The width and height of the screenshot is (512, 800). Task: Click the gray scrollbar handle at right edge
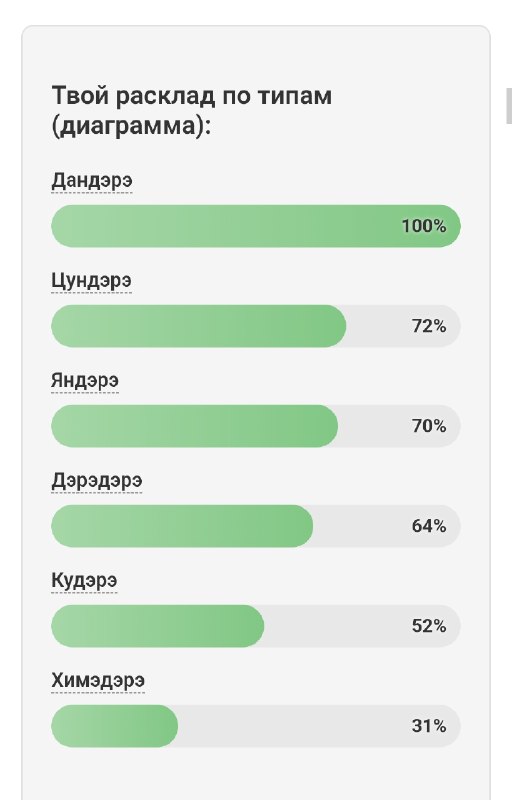(508, 106)
